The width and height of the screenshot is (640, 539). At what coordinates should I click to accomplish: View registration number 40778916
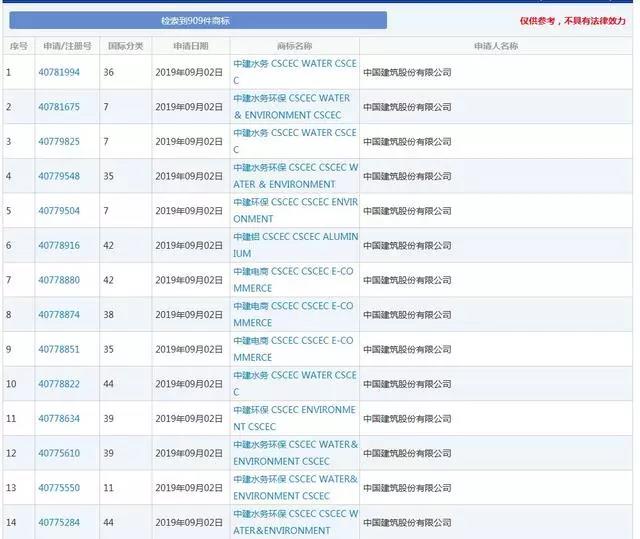click(59, 246)
